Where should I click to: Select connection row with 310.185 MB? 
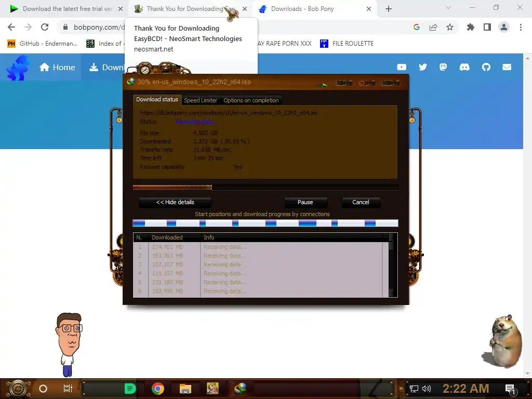pos(261,282)
